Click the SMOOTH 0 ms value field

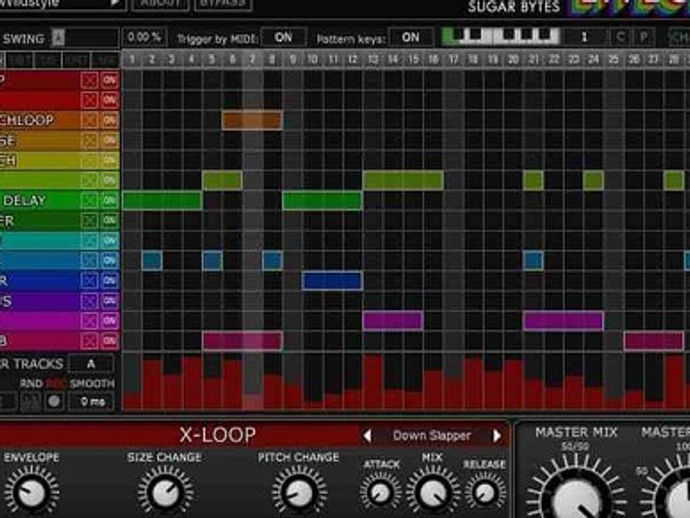tap(92, 401)
